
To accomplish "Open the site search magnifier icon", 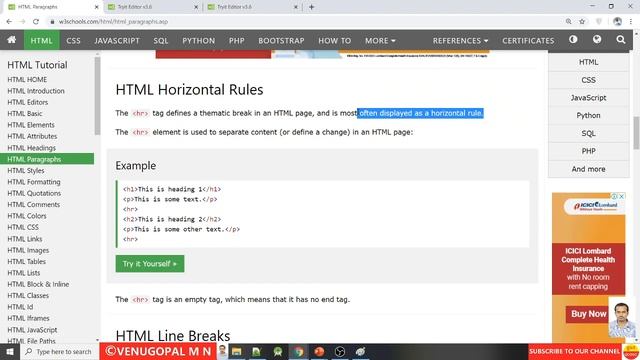I will point(621,40).
